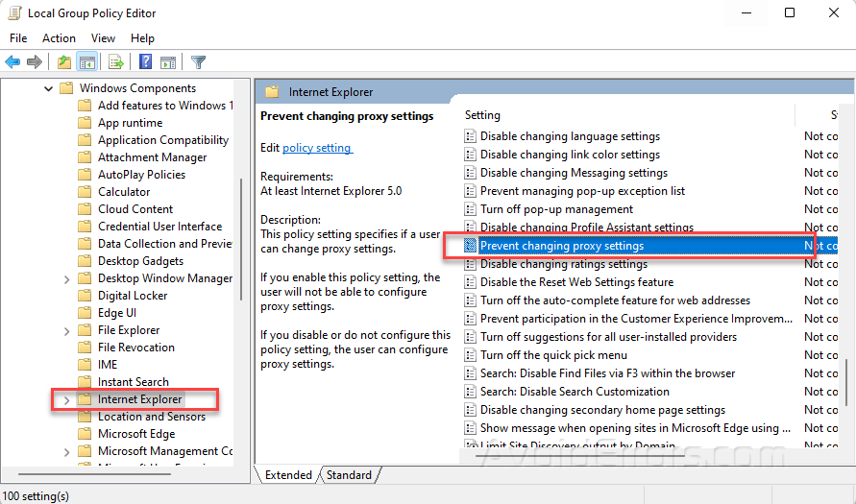
Task: Toggle the Show/Hide Action Pane icon
Action: click(168, 62)
